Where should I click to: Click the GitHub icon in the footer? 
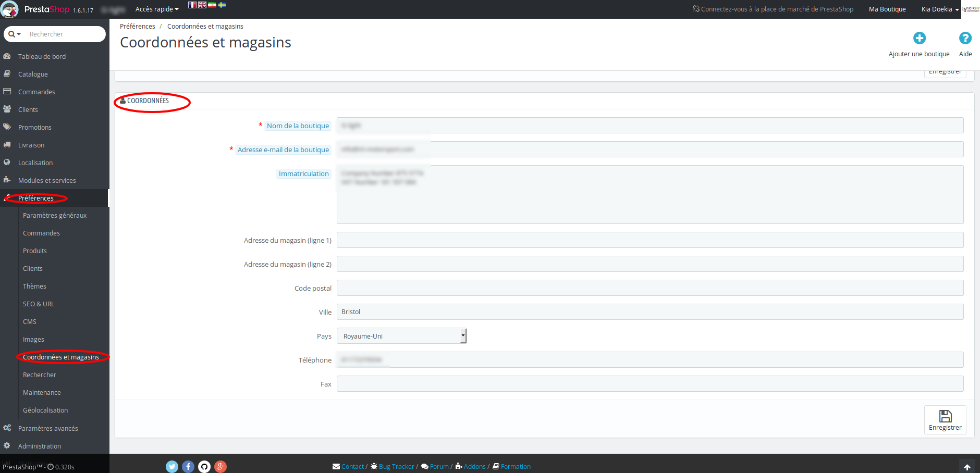(204, 467)
